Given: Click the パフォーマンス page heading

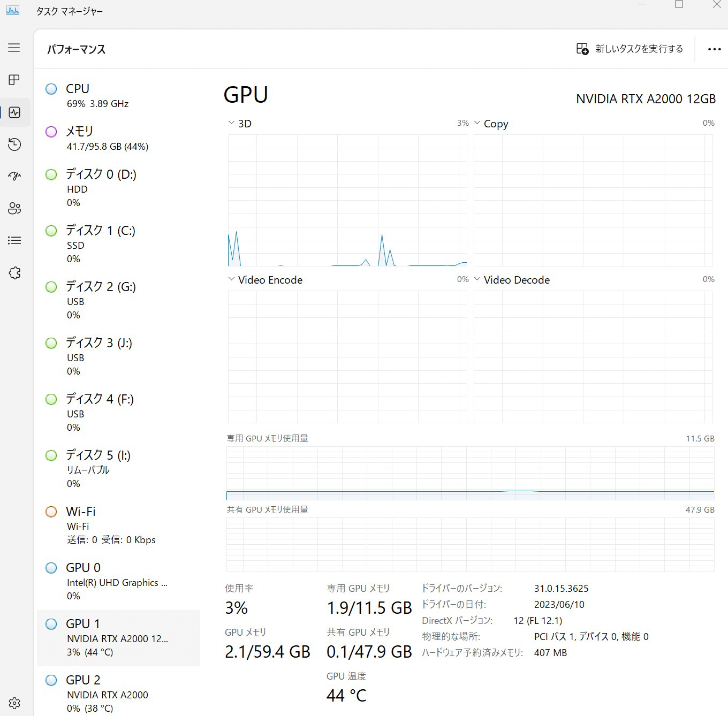Looking at the screenshot, I should [x=76, y=49].
